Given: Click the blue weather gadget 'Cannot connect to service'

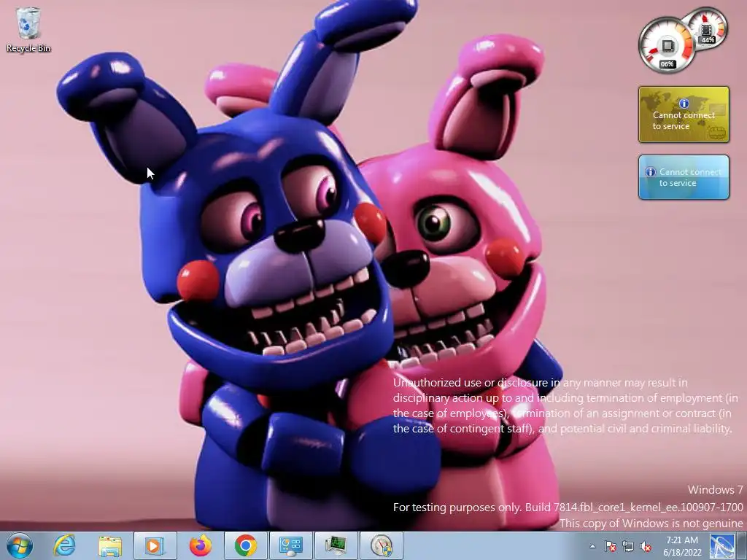Looking at the screenshot, I should 684,177.
